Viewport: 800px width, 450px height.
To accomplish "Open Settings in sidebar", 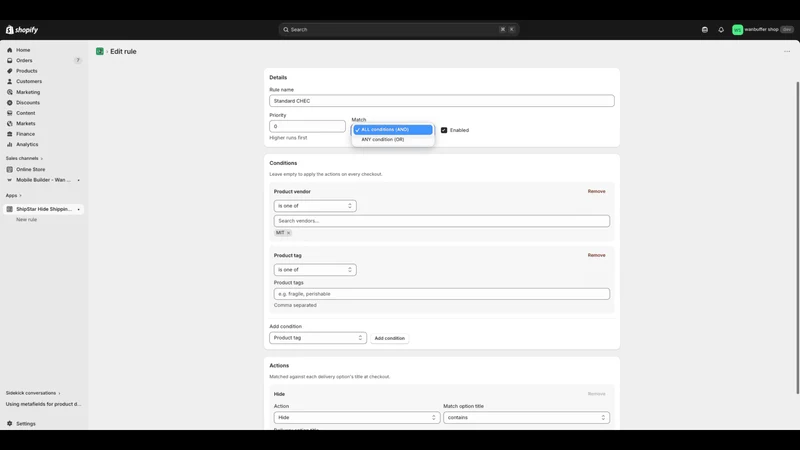I will coord(26,423).
